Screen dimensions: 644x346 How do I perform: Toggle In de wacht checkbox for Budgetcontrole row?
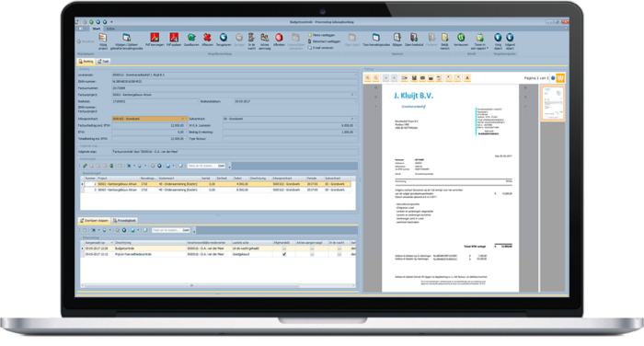pyautogui.click(x=339, y=248)
